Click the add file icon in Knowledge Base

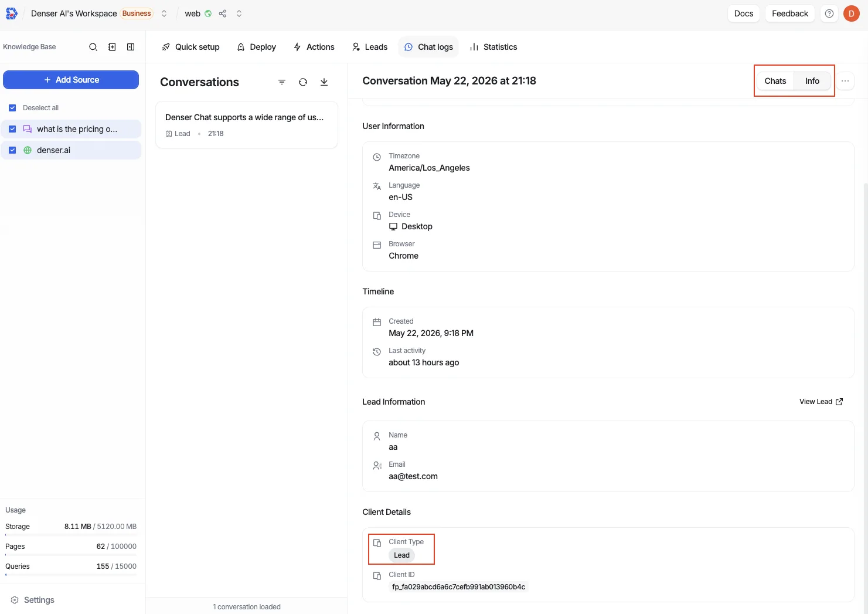click(x=112, y=47)
